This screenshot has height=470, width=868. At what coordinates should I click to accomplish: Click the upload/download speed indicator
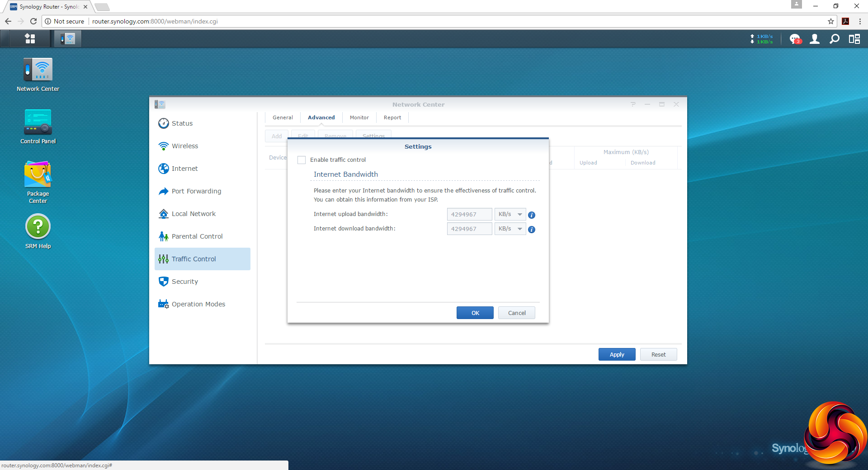762,39
